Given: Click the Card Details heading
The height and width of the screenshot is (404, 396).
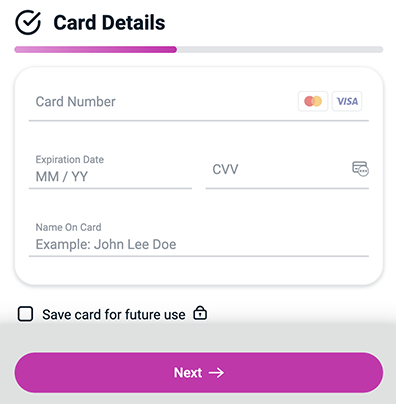Looking at the screenshot, I should tap(109, 23).
